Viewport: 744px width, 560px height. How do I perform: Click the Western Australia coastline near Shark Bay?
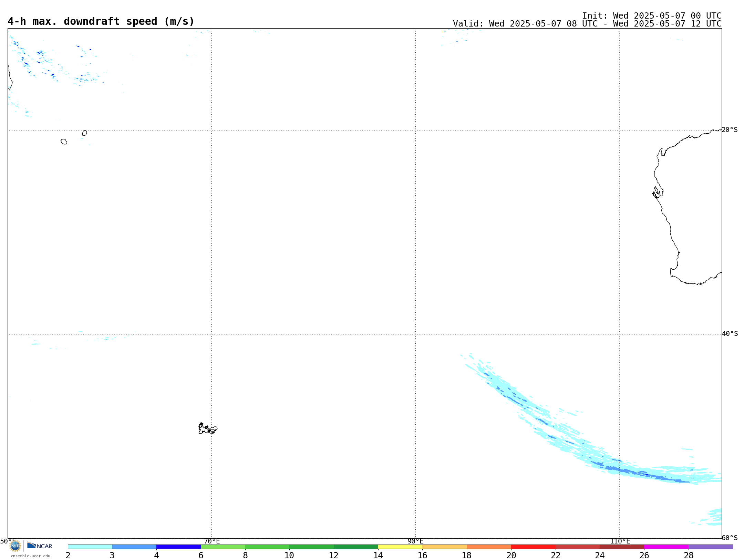[x=658, y=192]
